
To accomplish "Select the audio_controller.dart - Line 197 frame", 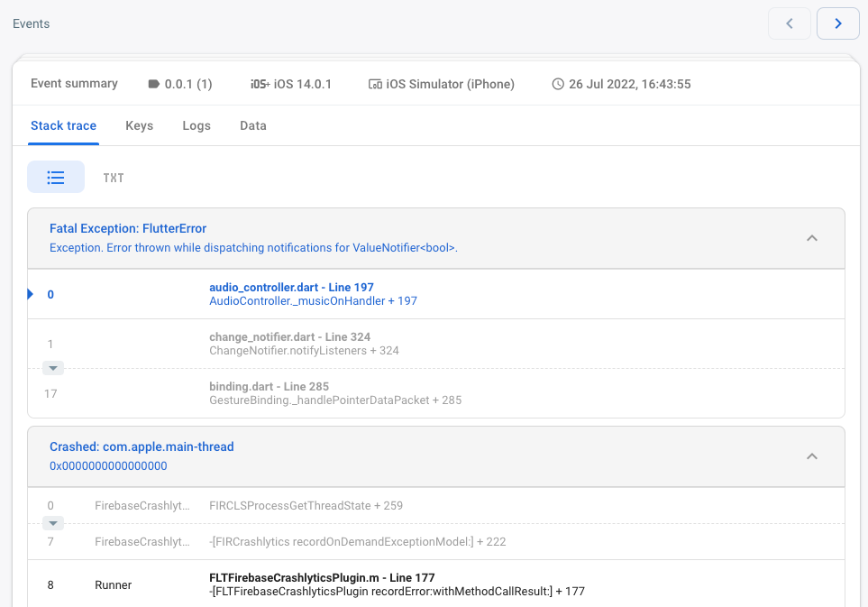I will pyautogui.click(x=436, y=294).
